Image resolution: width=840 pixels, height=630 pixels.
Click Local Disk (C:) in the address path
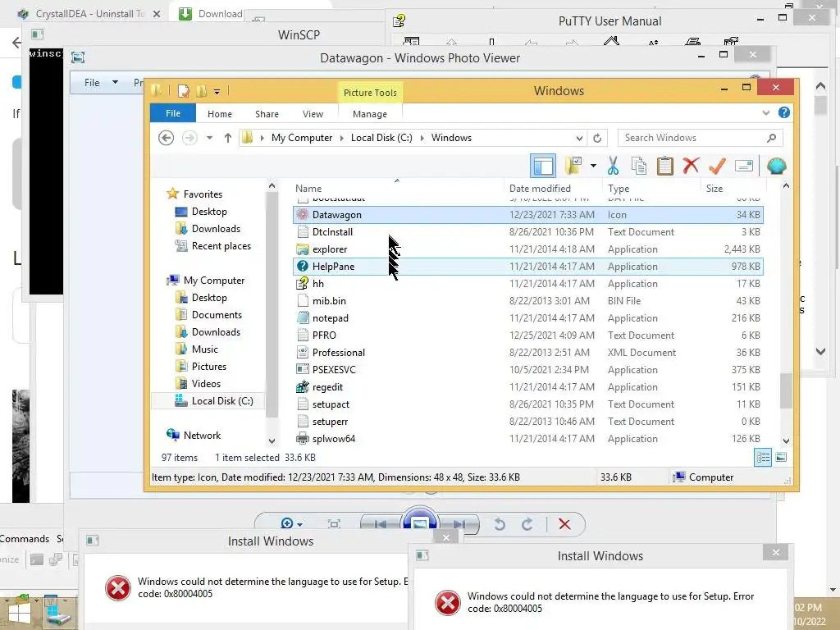click(381, 138)
